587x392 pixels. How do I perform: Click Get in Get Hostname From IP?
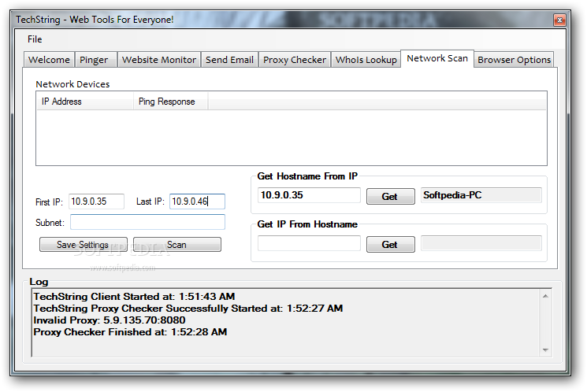point(391,196)
